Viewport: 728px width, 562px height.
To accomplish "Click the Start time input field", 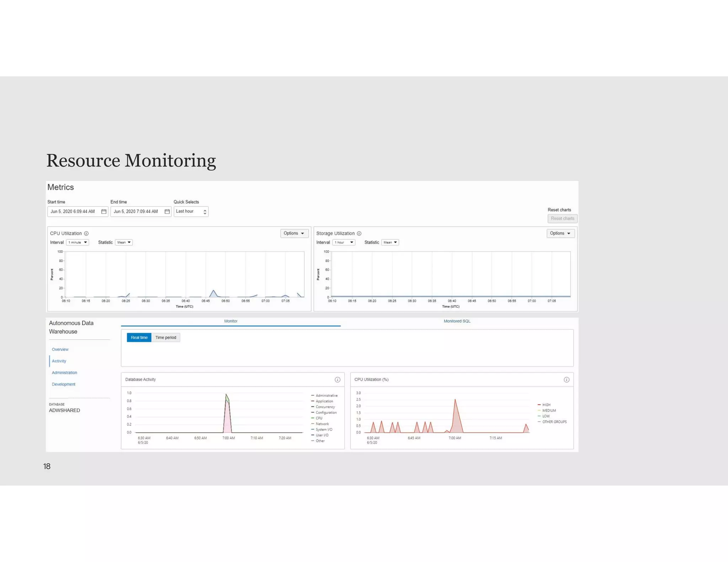I will coord(77,211).
